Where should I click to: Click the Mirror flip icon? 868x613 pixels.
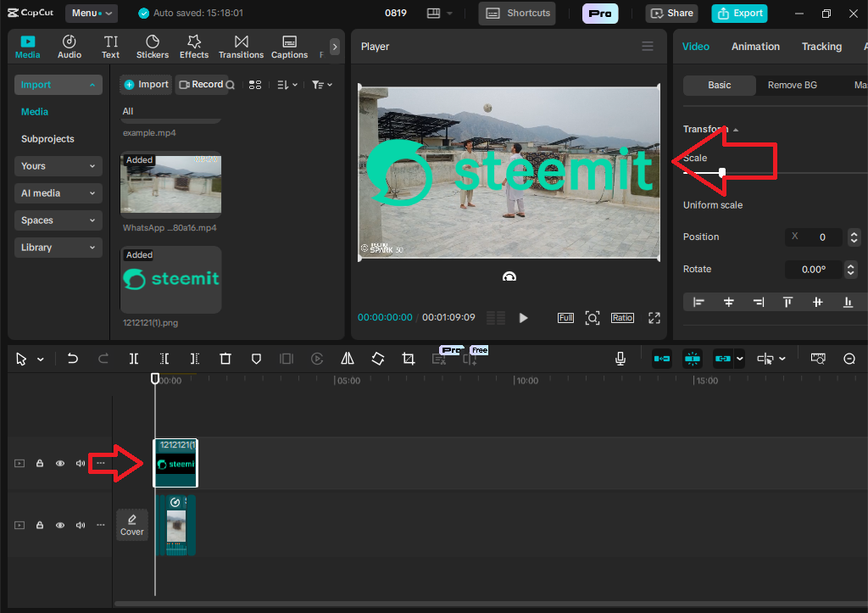pyautogui.click(x=348, y=359)
